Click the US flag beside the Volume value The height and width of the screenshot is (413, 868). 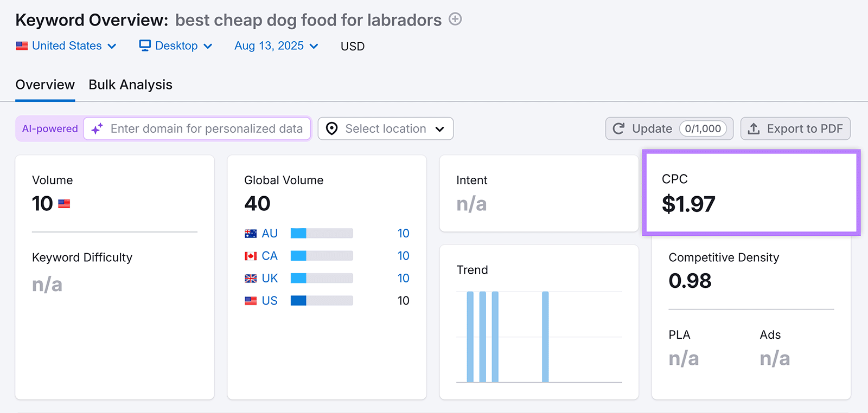click(65, 203)
